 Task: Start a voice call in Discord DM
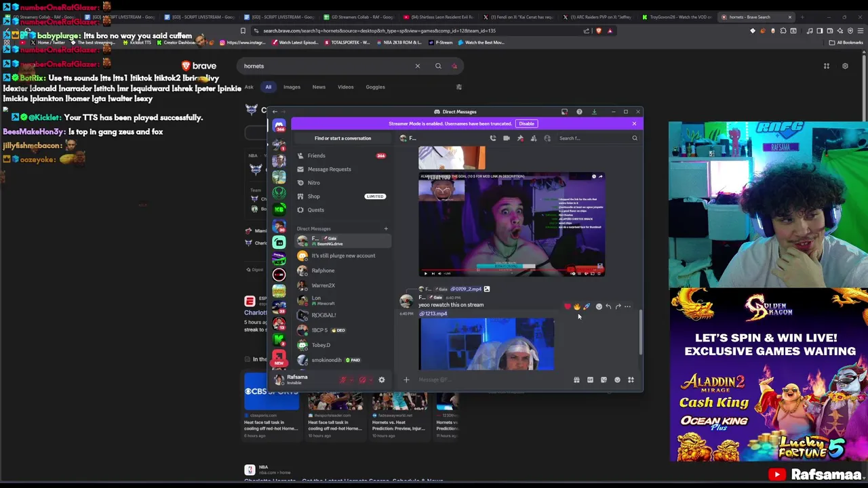click(493, 138)
